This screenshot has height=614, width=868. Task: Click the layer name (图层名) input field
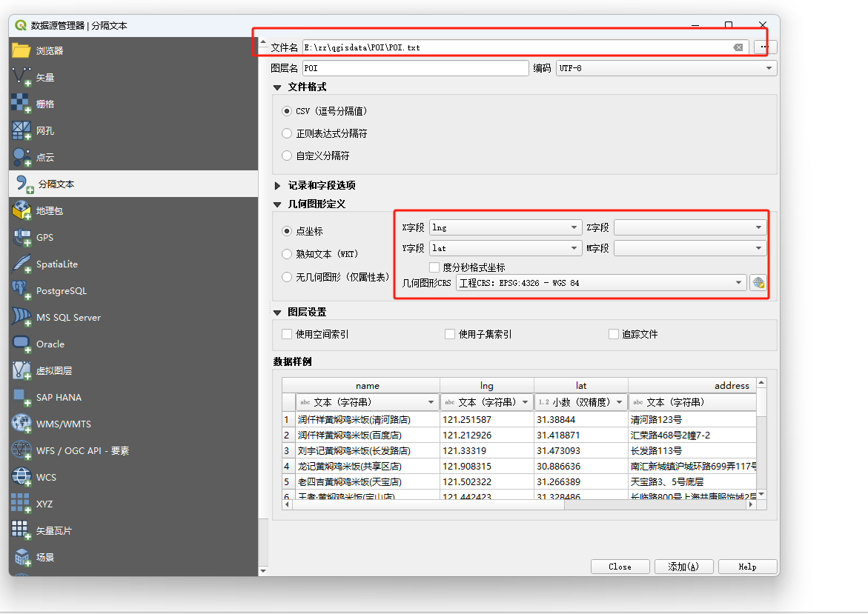[415, 68]
